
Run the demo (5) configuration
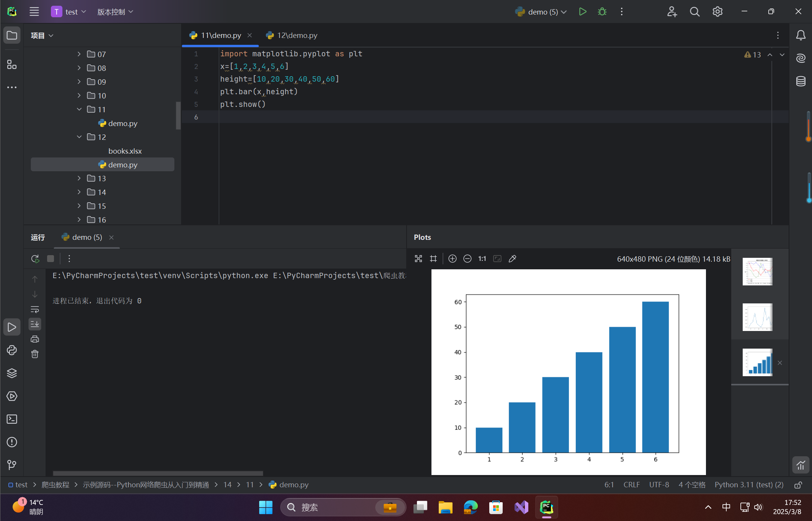[x=582, y=11]
